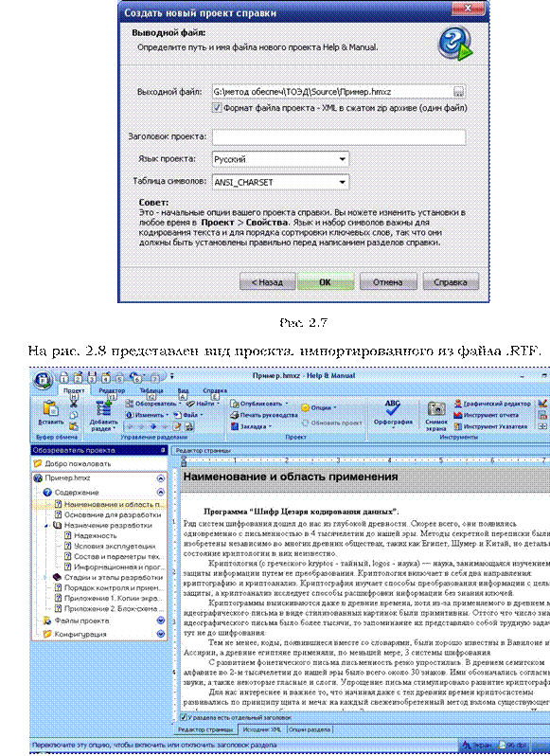Toggle the XML zip archive format checkbox
The image size is (550, 756).
217,107
